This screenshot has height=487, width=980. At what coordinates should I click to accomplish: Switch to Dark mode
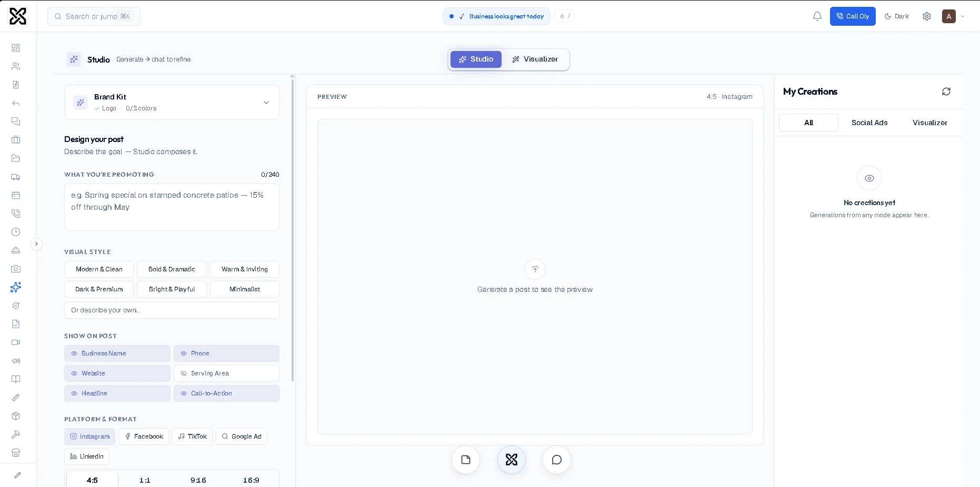897,16
